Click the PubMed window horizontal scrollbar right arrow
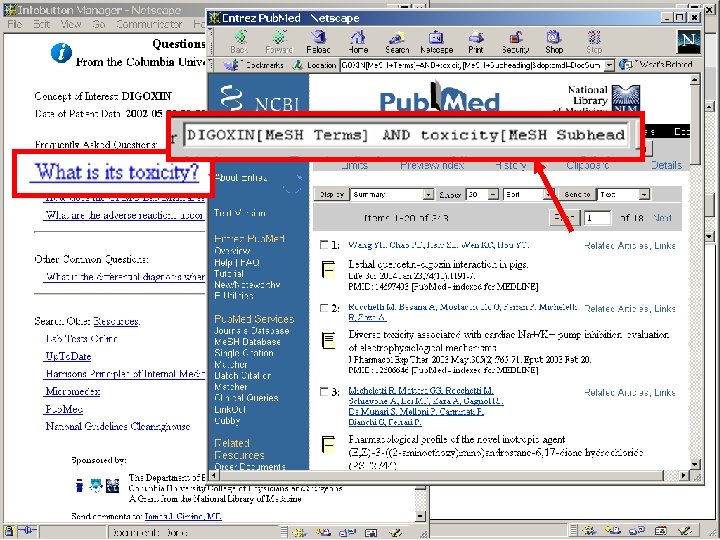This screenshot has width=720, height=540. (684, 475)
